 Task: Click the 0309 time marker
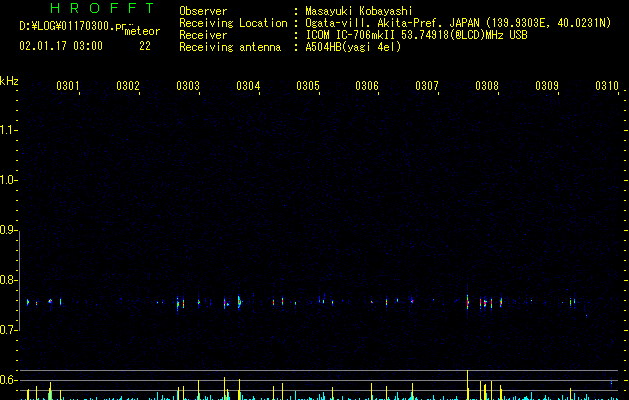pyautogui.click(x=547, y=85)
